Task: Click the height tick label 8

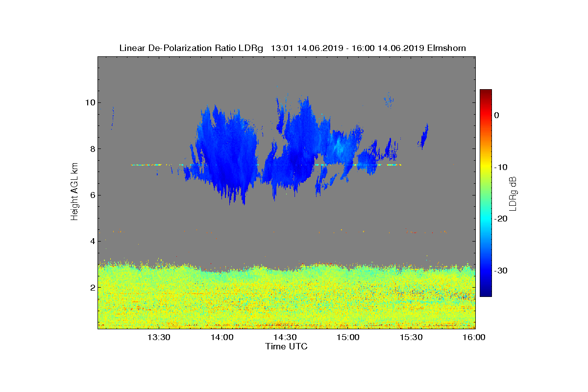Action: (x=92, y=149)
